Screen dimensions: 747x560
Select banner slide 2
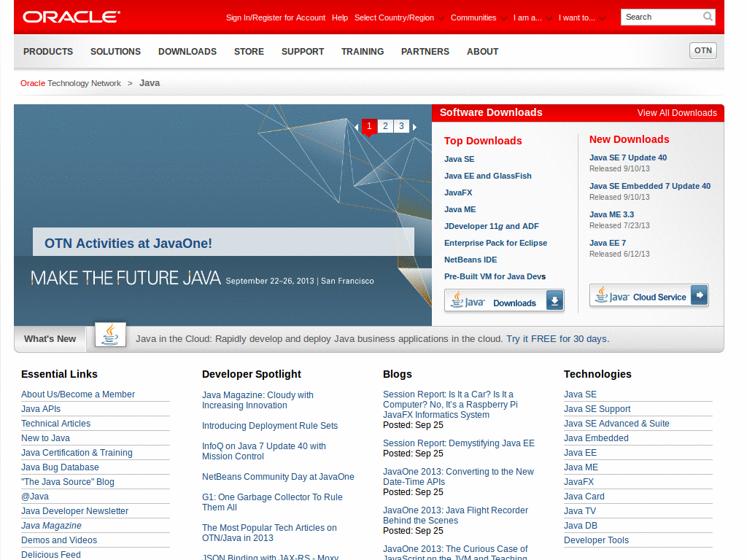click(385, 126)
